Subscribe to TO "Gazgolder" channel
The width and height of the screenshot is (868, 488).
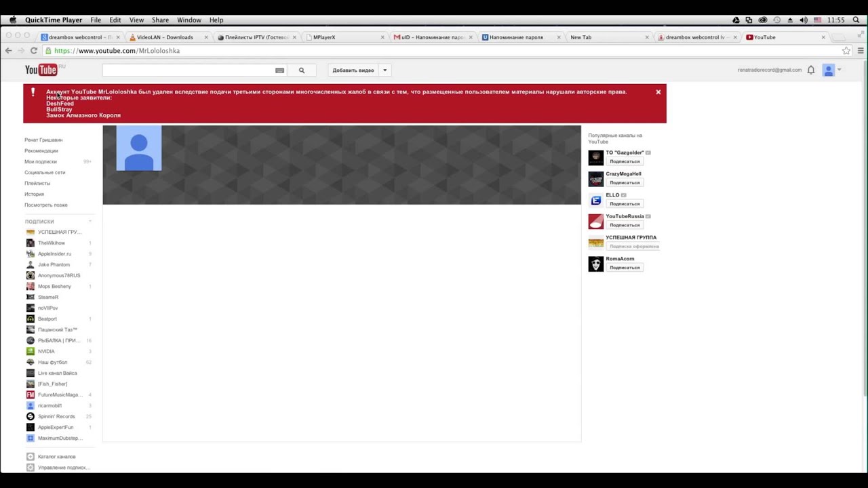click(625, 161)
